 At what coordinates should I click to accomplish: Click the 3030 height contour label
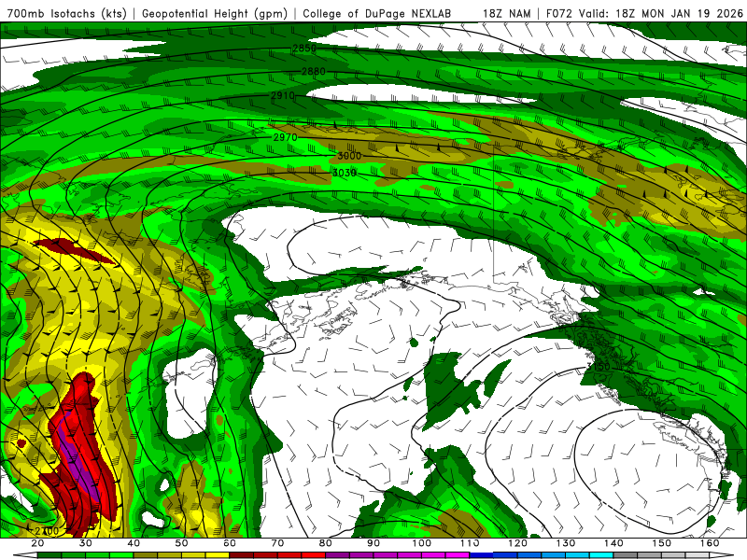(344, 173)
